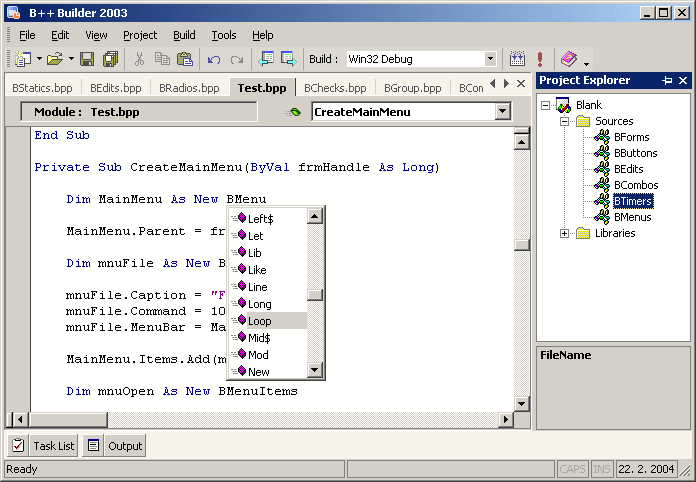
Task: Click the Open folder toolbar icon
Action: coord(54,59)
